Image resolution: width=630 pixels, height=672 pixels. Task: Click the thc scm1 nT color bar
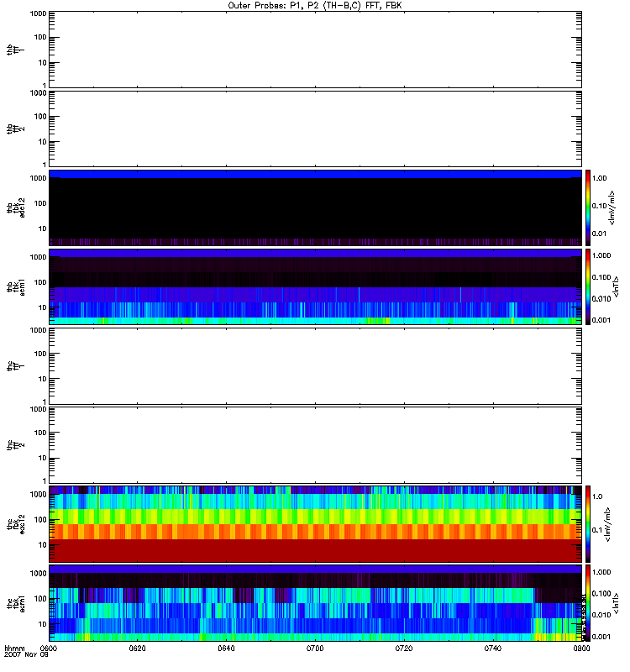[x=590, y=603]
